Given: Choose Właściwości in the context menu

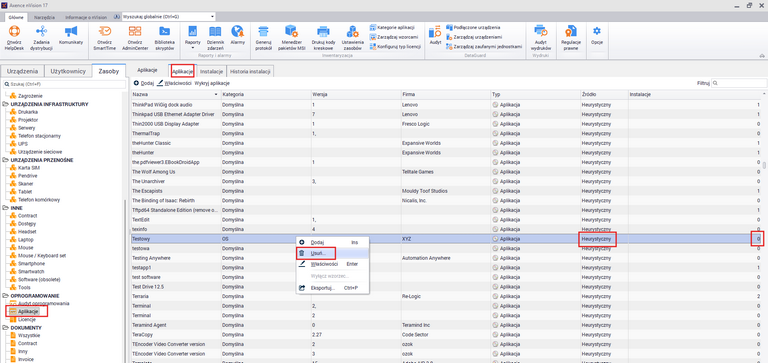Looking at the screenshot, I should (333, 264).
